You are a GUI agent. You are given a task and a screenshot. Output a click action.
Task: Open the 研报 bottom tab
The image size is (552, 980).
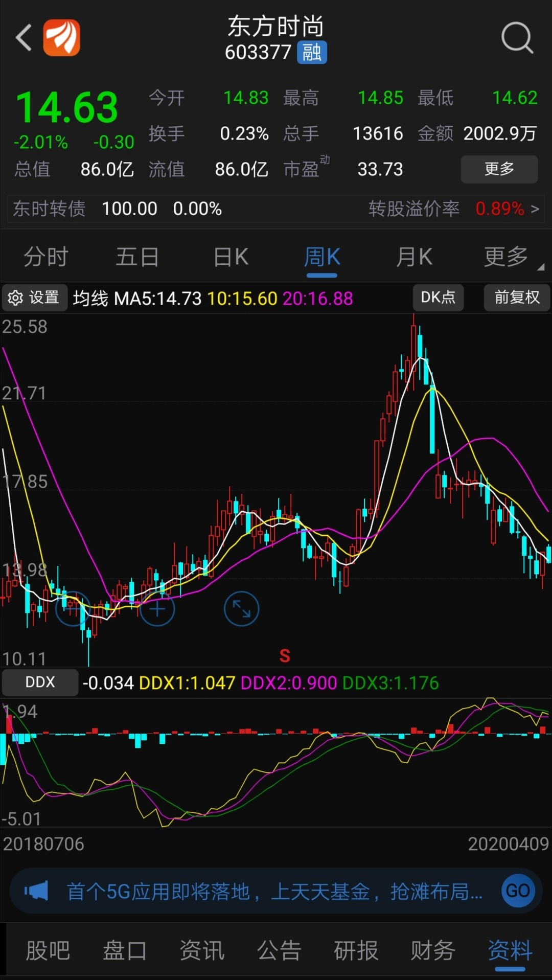[x=356, y=951]
